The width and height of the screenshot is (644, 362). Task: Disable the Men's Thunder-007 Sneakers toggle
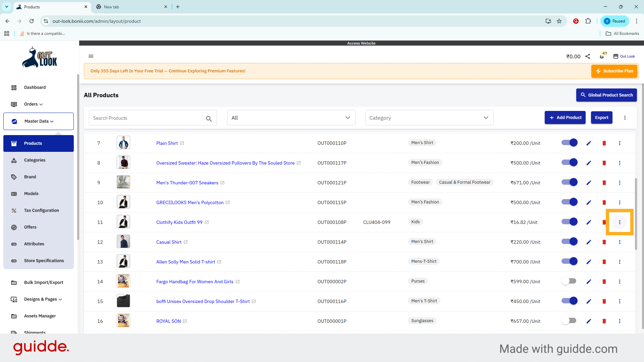pos(569,182)
